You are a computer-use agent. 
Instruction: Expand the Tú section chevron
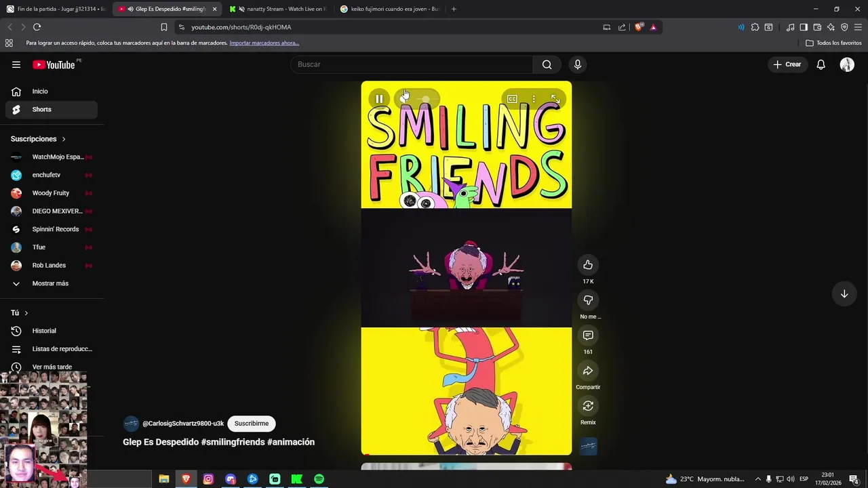point(26,313)
